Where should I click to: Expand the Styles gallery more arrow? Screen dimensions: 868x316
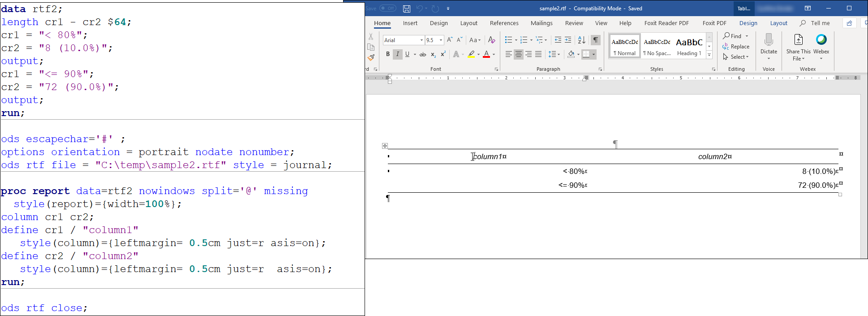[709, 55]
